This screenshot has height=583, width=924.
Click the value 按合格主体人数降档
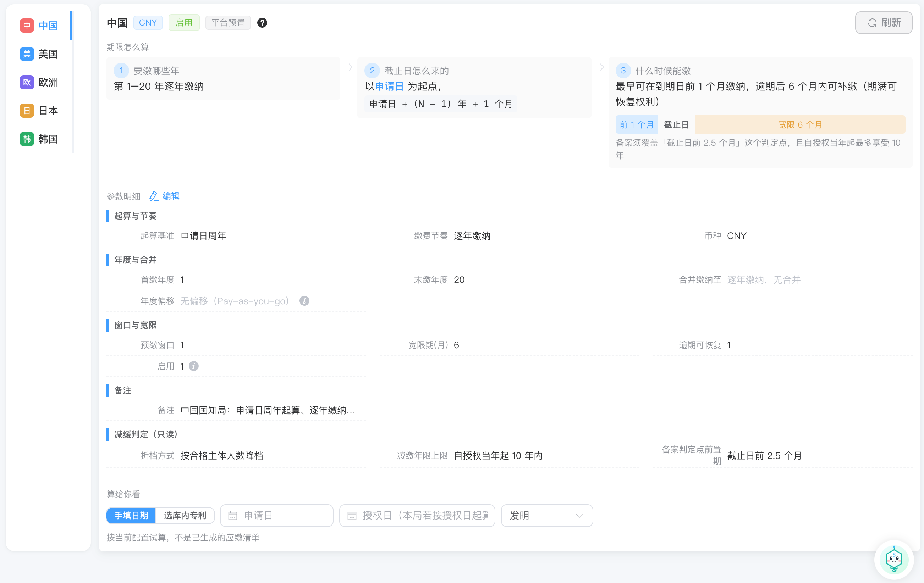(222, 456)
